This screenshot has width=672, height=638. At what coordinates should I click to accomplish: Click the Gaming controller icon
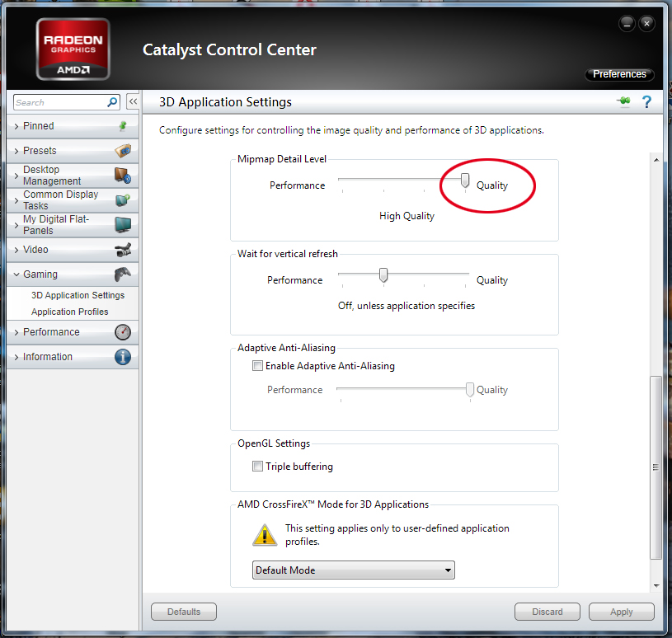123,274
